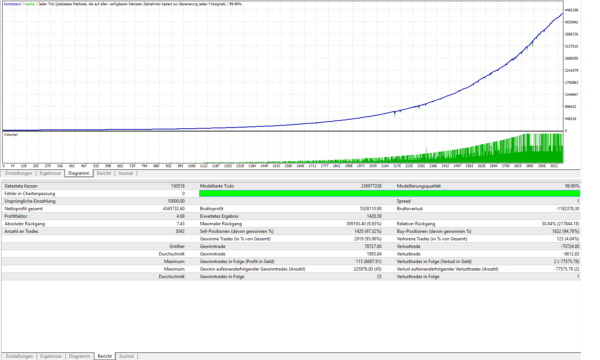Click the Ursprüngliche Einzahlung value 10000.00
This screenshot has height=360, width=600.
[176, 201]
